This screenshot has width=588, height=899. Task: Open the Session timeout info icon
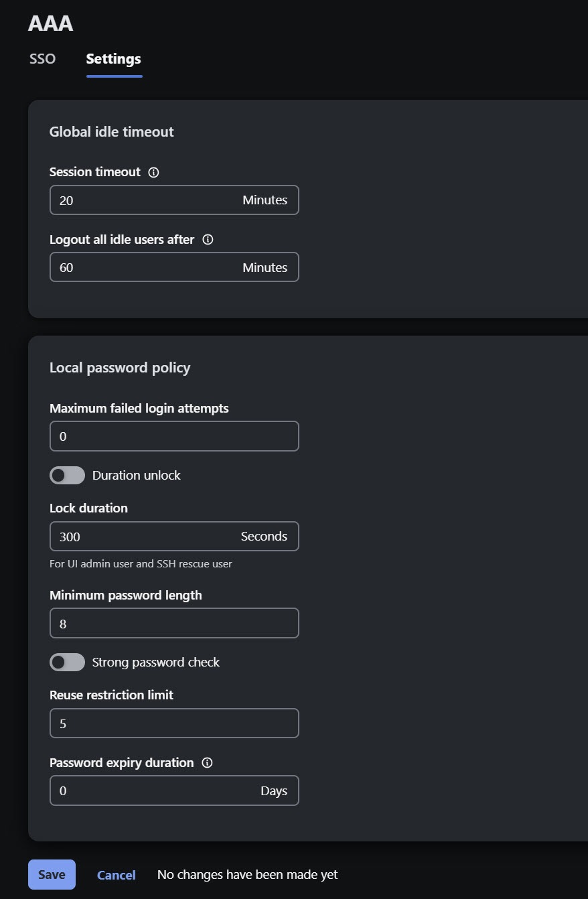153,172
